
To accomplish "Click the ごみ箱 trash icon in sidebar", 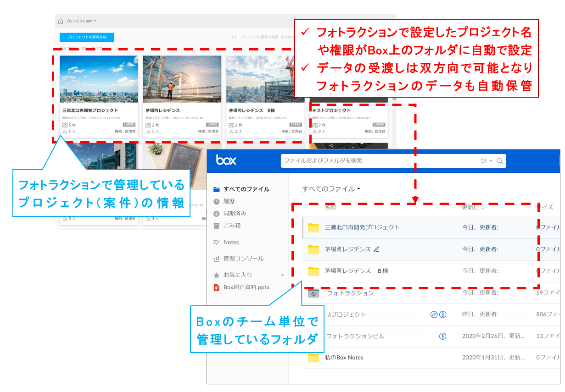I will tap(217, 226).
